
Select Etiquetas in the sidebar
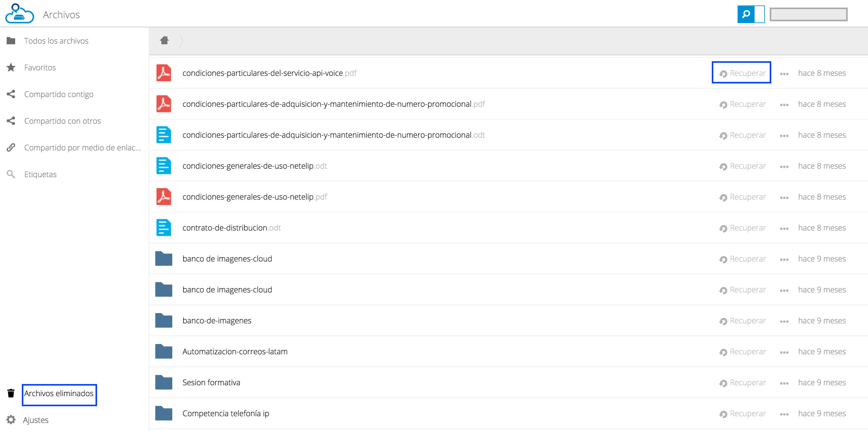(40, 174)
